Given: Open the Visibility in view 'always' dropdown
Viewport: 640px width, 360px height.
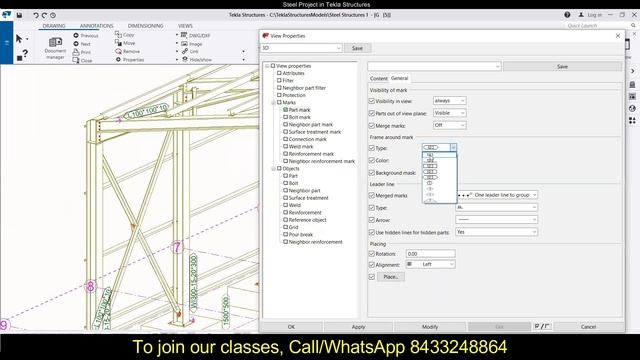Looking at the screenshot, I should click(449, 100).
